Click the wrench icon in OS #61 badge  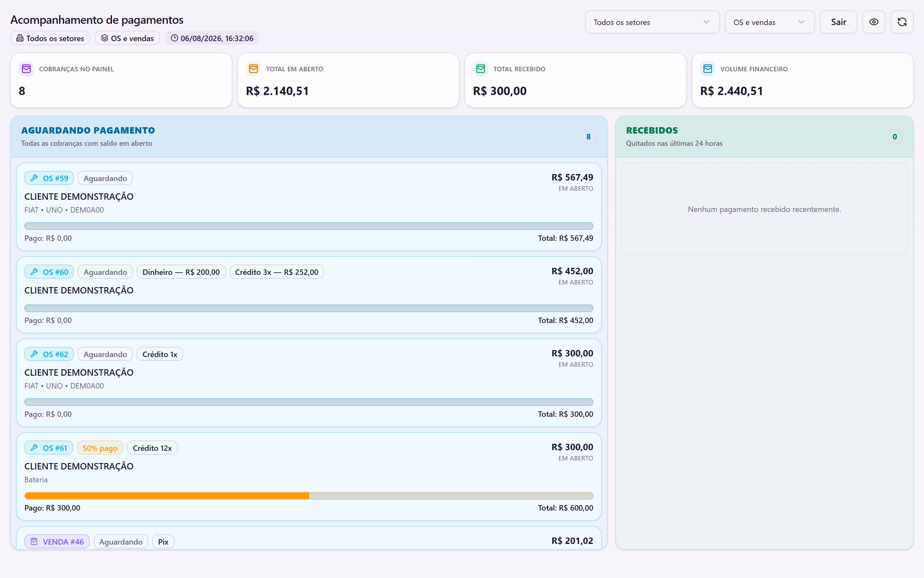point(34,448)
